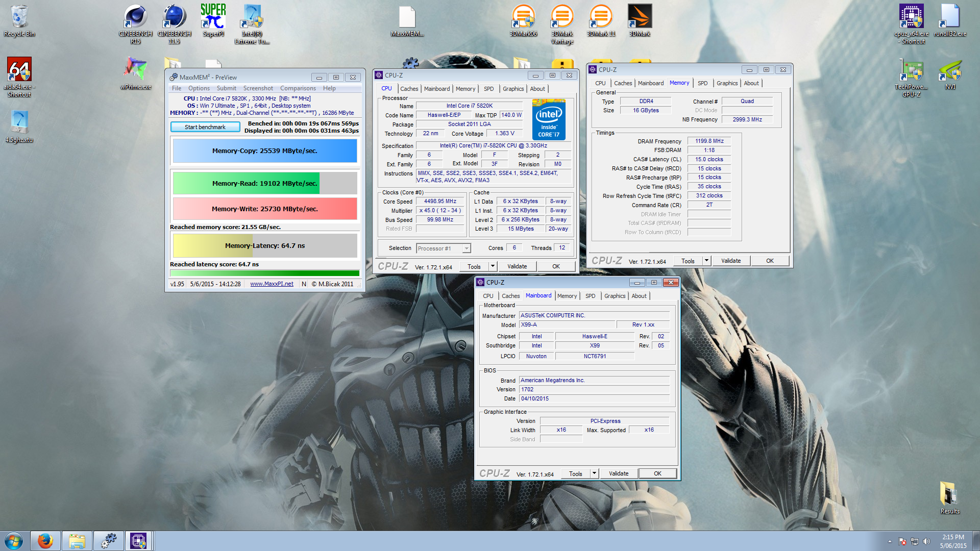
Task: Open cpuz_x64.exe shortcut on desktop
Action: tap(912, 23)
